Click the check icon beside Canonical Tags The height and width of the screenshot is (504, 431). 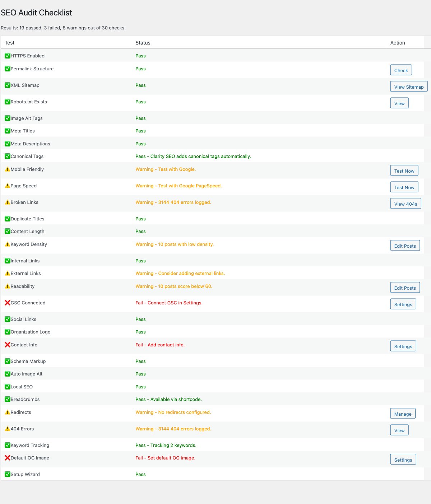tap(8, 156)
